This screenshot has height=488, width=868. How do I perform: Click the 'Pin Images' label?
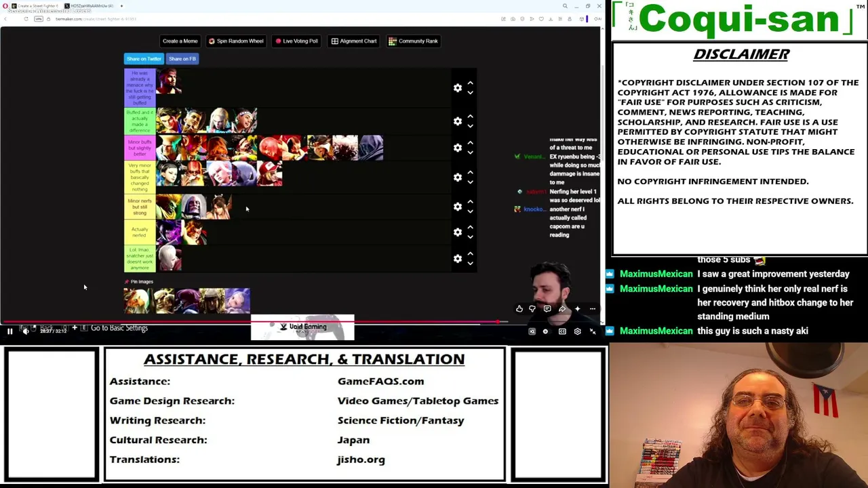[x=139, y=281]
